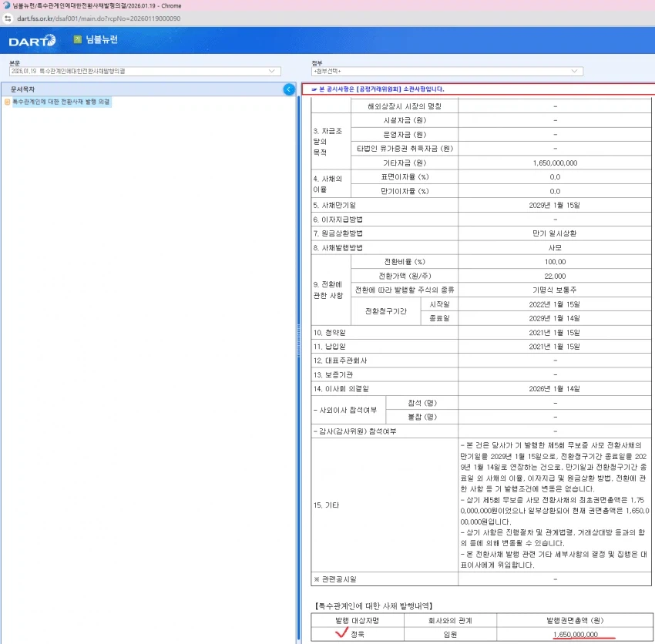Screen dimensions: 655x644
Task: Click the 【특수관계인에 대한 사채 발행내역】 heading
Action: click(374, 605)
